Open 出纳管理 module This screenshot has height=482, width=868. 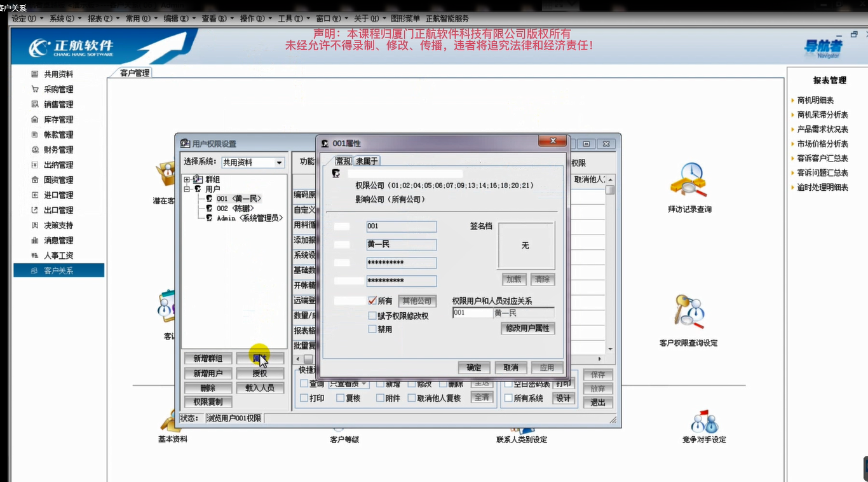coord(58,165)
